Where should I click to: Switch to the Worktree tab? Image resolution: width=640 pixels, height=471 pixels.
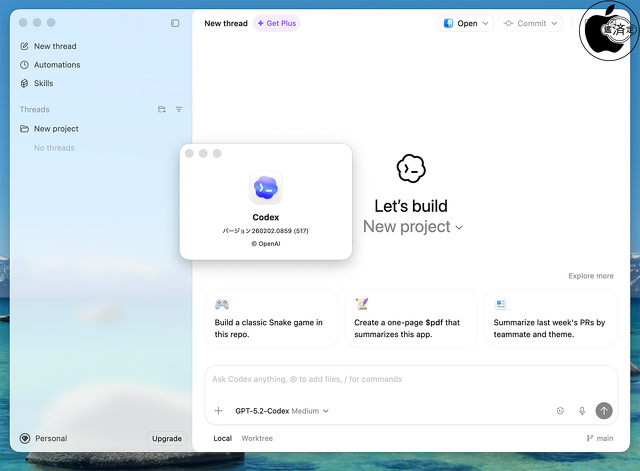click(257, 438)
